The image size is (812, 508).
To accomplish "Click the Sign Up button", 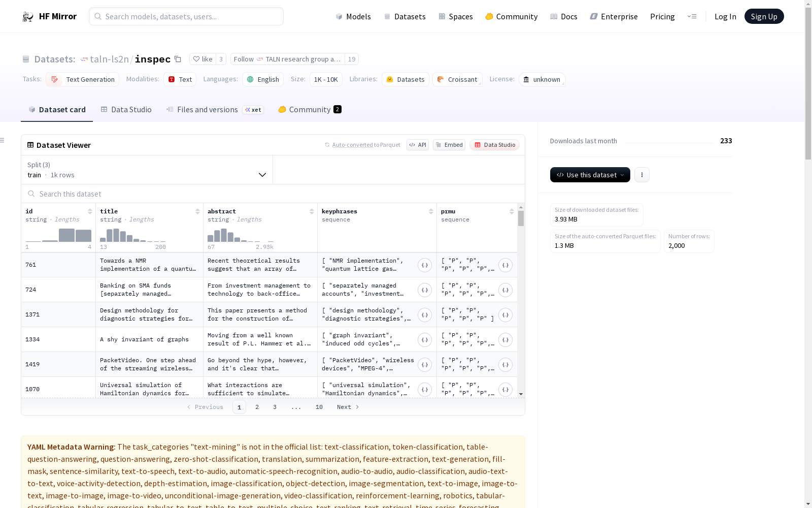I will coord(764,16).
